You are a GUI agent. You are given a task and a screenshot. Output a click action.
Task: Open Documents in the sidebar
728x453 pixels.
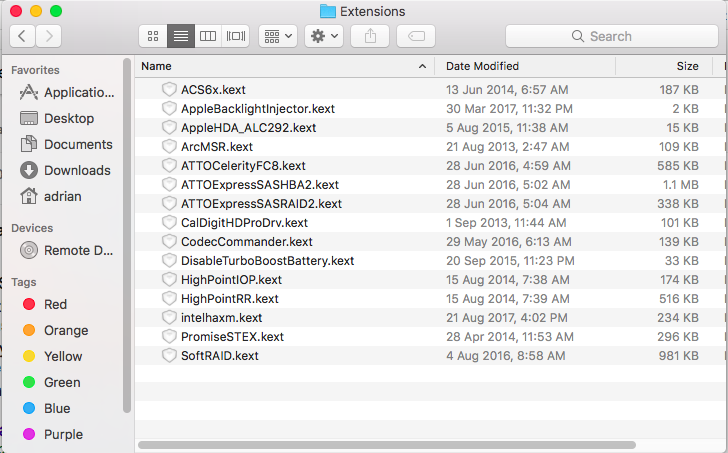78,144
